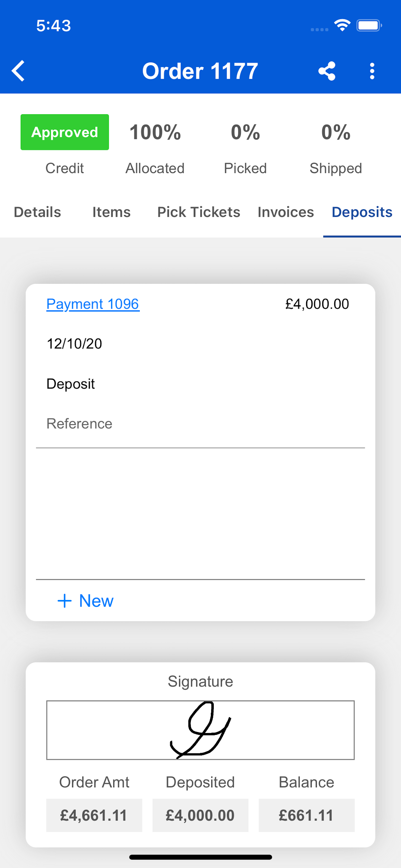Tap the back arrow icon
The width and height of the screenshot is (401, 868).
pyautogui.click(x=18, y=71)
